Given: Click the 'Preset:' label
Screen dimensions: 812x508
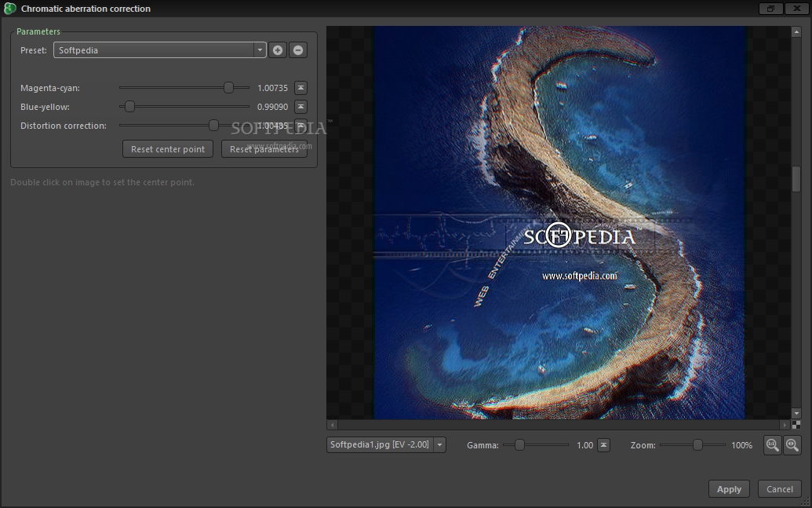Looking at the screenshot, I should pos(34,50).
